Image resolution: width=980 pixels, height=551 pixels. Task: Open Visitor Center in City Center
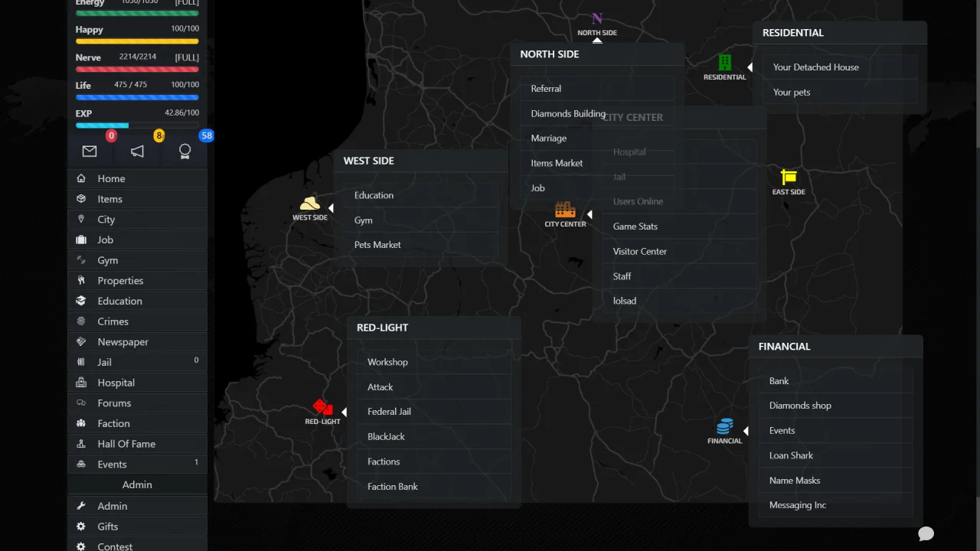tap(679, 251)
